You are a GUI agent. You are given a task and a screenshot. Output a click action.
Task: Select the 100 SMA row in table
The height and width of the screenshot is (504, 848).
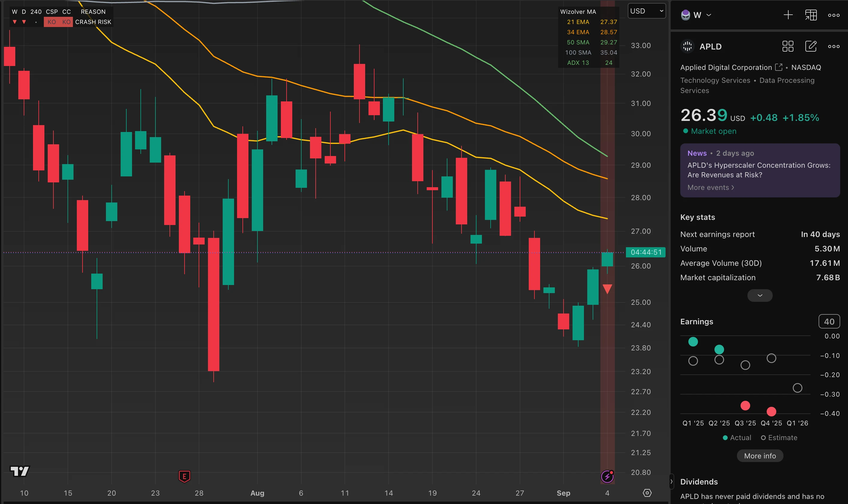tap(588, 52)
